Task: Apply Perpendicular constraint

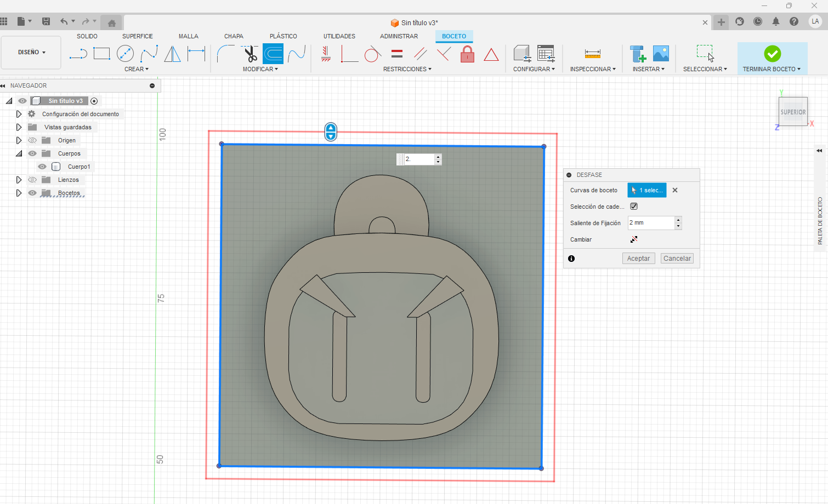Action: (x=444, y=54)
